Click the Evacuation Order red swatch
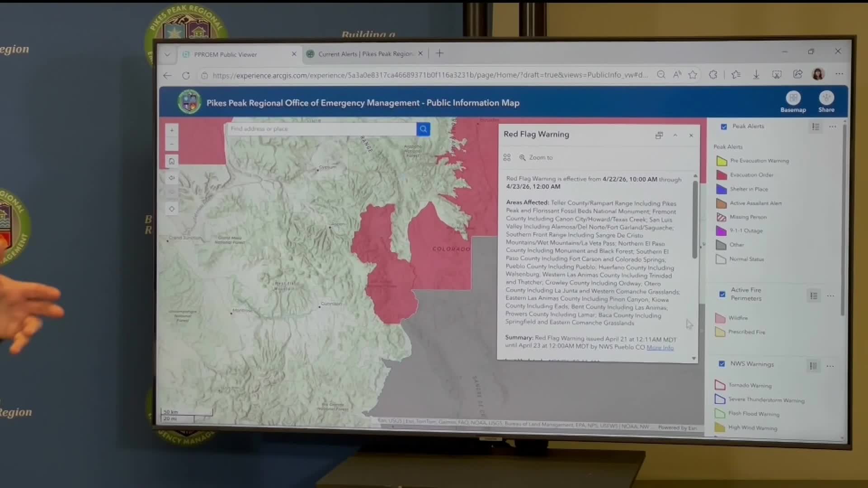This screenshot has height=488, width=868. 722,175
